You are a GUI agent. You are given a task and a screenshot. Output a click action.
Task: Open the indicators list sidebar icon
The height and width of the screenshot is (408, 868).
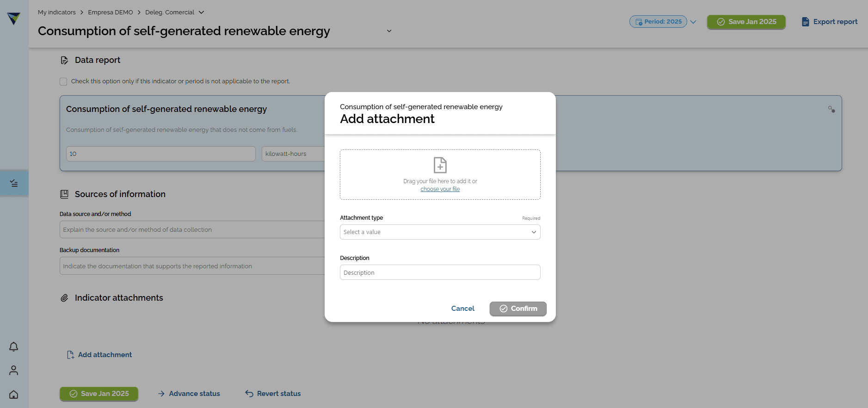(14, 183)
